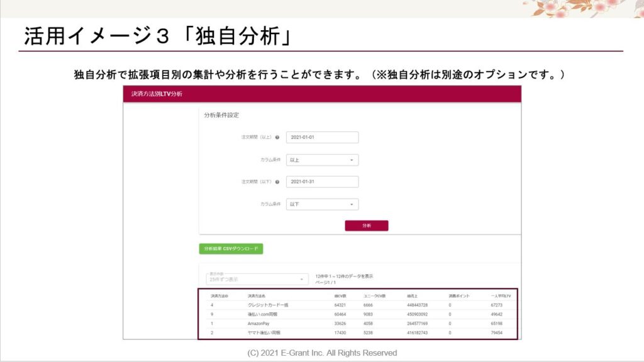
Task: Click the 分析 button
Action: tap(367, 226)
